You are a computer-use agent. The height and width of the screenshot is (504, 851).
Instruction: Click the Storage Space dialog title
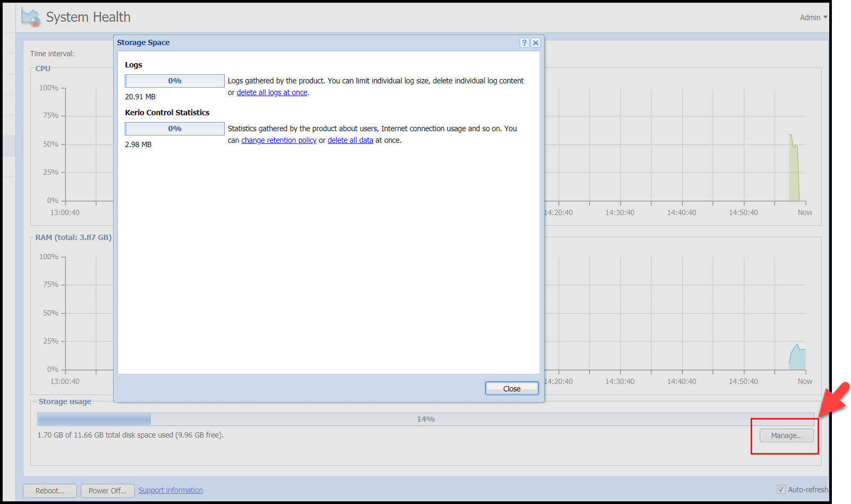pyautogui.click(x=143, y=42)
